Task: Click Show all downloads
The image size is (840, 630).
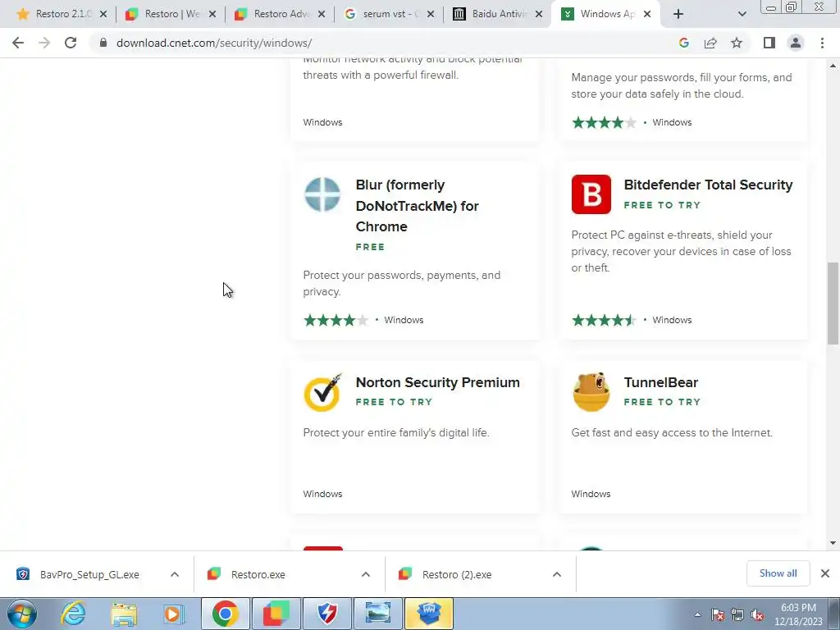Action: [778, 573]
